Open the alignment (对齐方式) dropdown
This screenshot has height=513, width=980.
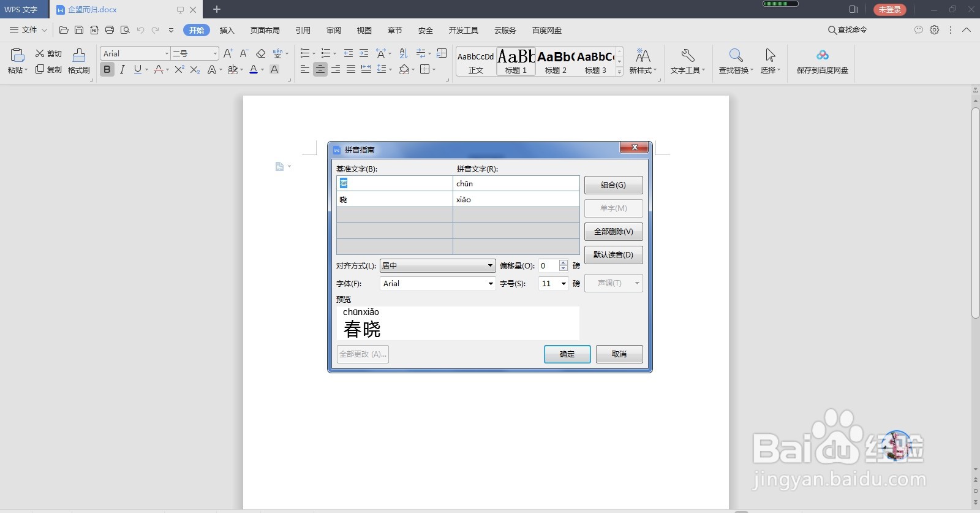(437, 265)
